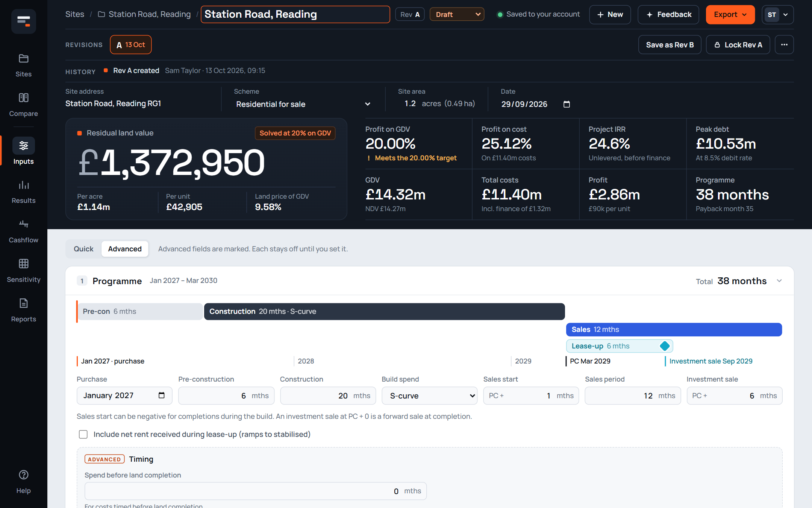Open the Cashflow icon in sidebar
The width and height of the screenshot is (812, 508).
[x=23, y=224]
